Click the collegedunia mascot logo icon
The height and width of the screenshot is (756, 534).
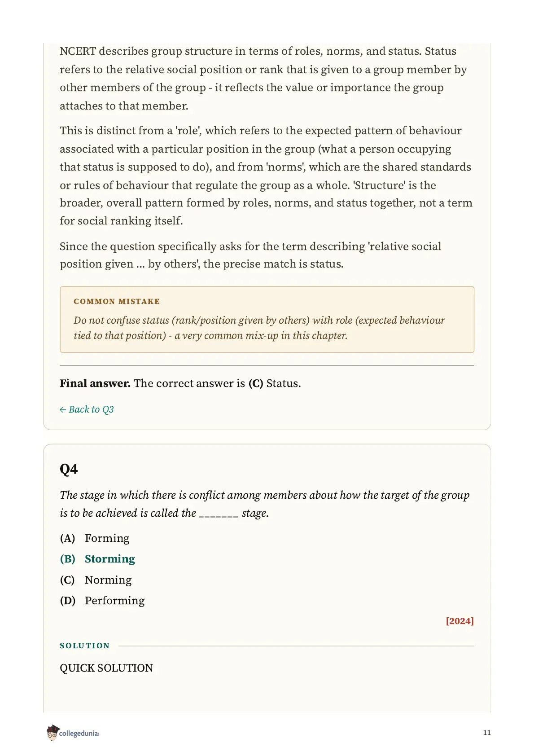coord(52,732)
